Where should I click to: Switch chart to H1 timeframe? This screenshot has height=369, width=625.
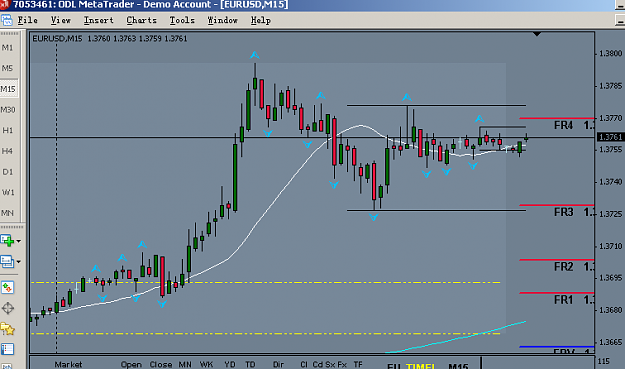[7, 130]
